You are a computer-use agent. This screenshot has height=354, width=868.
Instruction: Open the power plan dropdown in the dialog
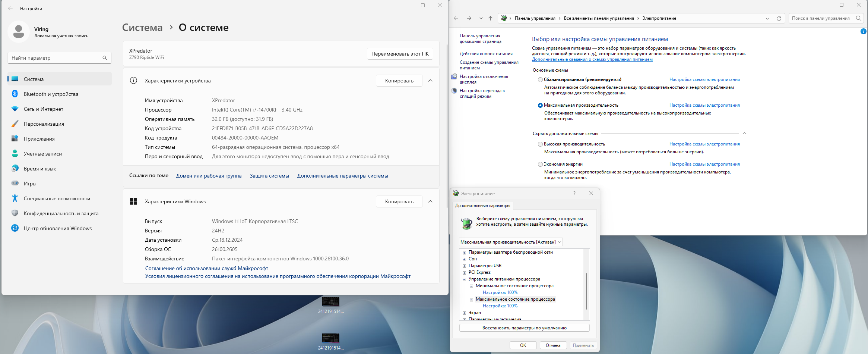[511, 242]
